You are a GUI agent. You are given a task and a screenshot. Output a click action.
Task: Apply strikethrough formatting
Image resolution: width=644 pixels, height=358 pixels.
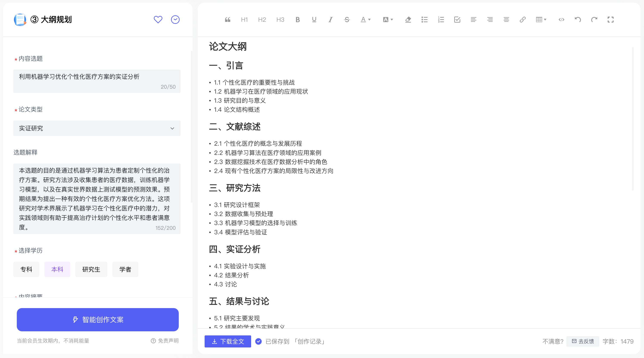pos(347,20)
